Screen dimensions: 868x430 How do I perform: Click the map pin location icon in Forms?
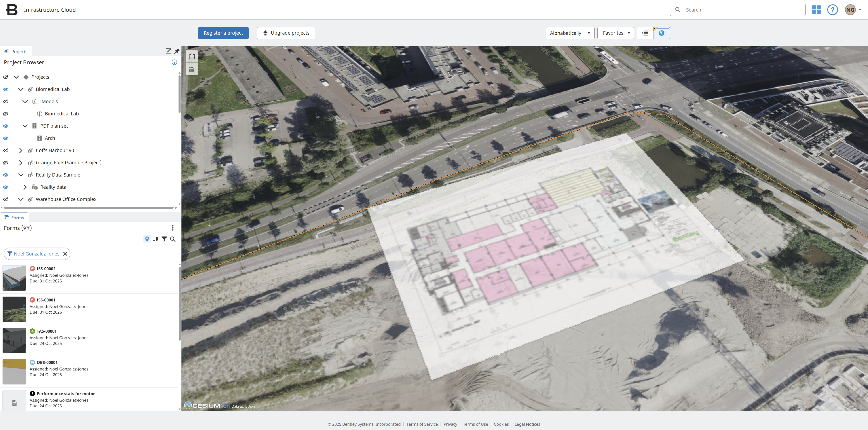[x=147, y=239]
